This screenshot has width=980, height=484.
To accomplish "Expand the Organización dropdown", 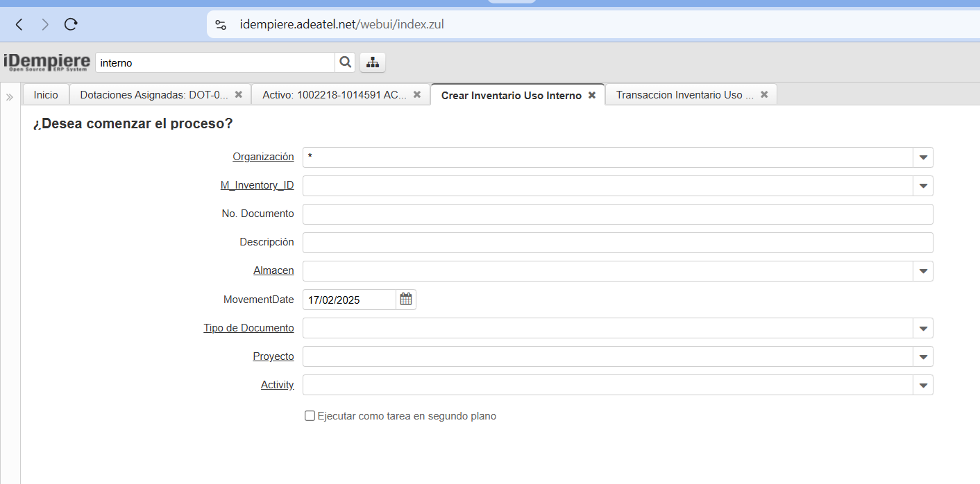I will click(x=923, y=157).
